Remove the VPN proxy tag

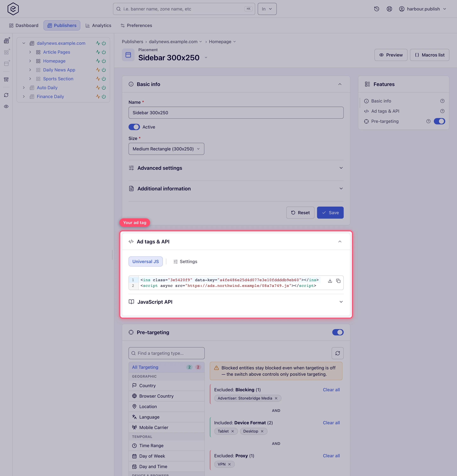229,464
